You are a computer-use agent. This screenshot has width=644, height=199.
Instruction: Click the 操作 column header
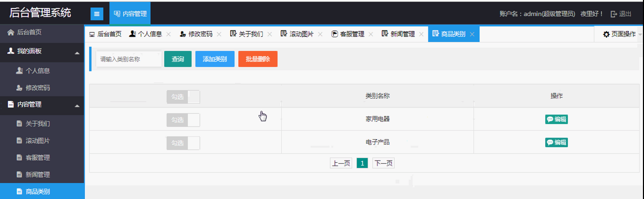click(557, 96)
